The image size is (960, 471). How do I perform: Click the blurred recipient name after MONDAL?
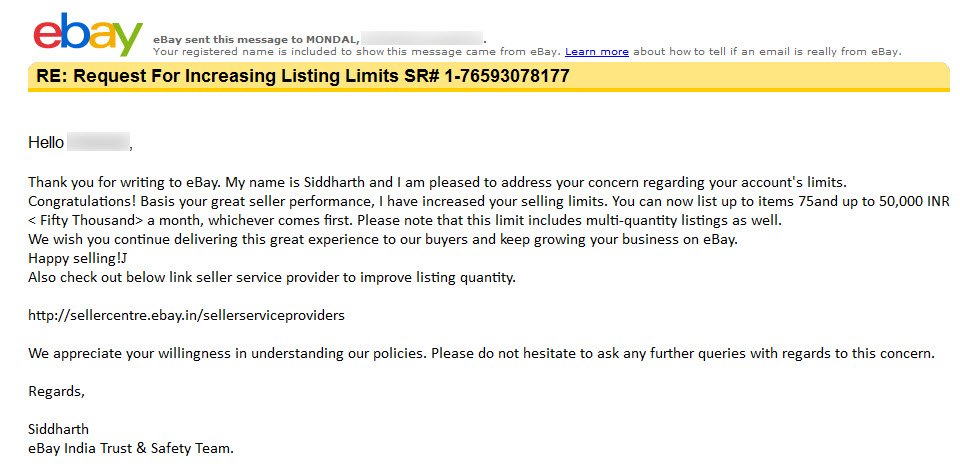(422, 39)
